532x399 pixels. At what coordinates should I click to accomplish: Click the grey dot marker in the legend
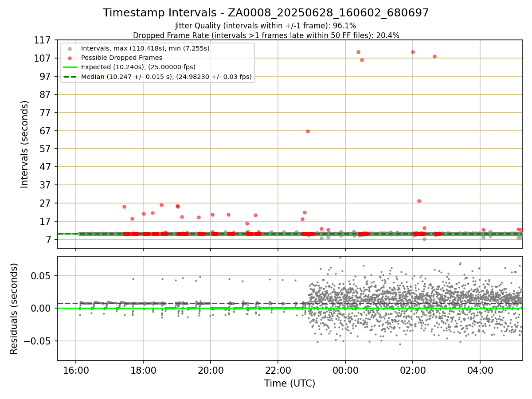[x=70, y=48]
